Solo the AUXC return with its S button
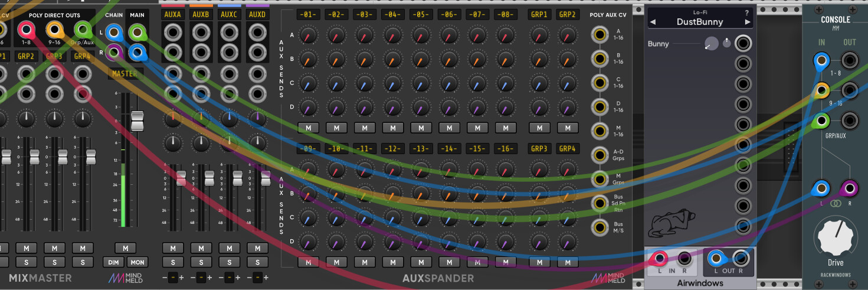This screenshot has height=290, width=868. [x=230, y=262]
